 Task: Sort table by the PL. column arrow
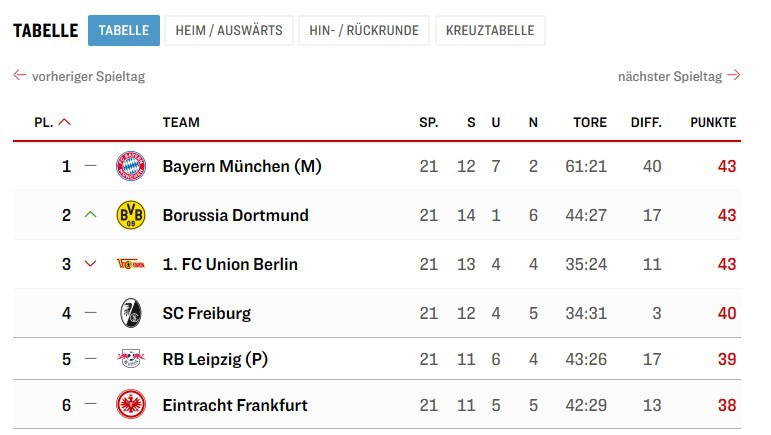65,122
